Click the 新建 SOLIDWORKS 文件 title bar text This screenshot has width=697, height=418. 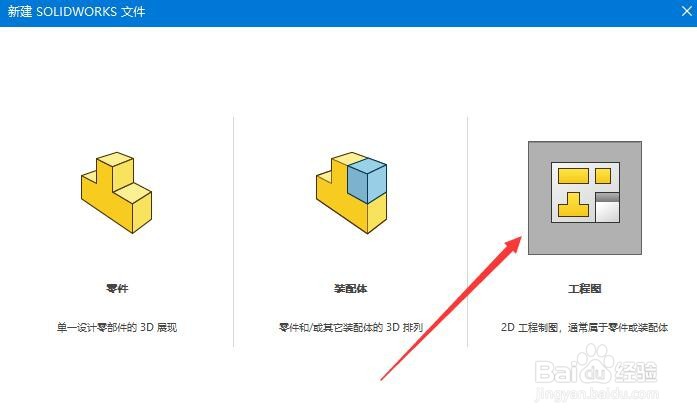click(x=76, y=12)
